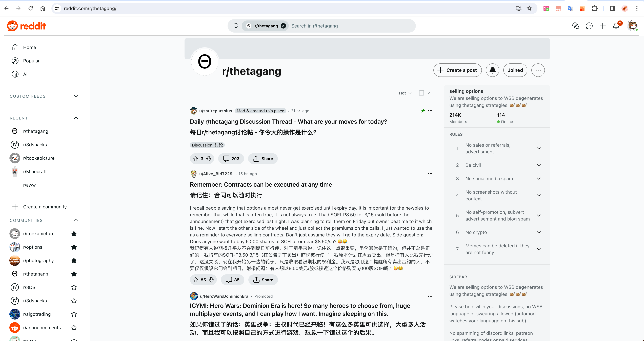Go back with browser back arrow
The image size is (644, 341).
7,8
